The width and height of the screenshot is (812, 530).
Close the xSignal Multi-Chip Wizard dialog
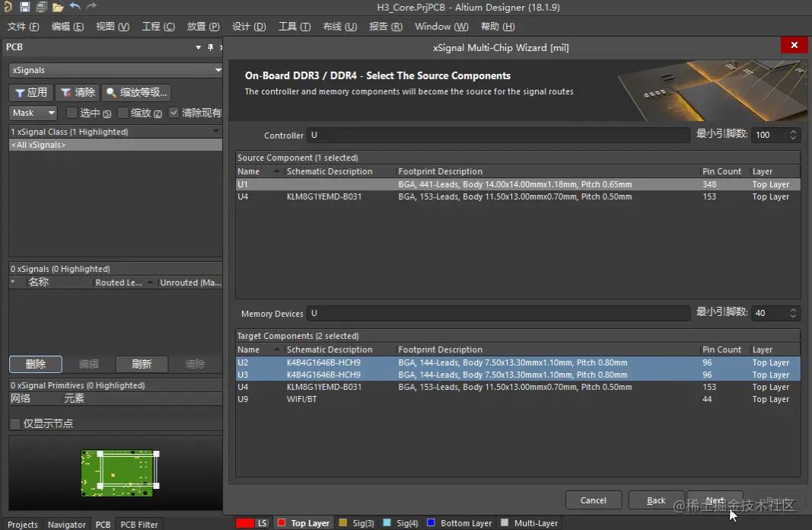click(x=794, y=45)
